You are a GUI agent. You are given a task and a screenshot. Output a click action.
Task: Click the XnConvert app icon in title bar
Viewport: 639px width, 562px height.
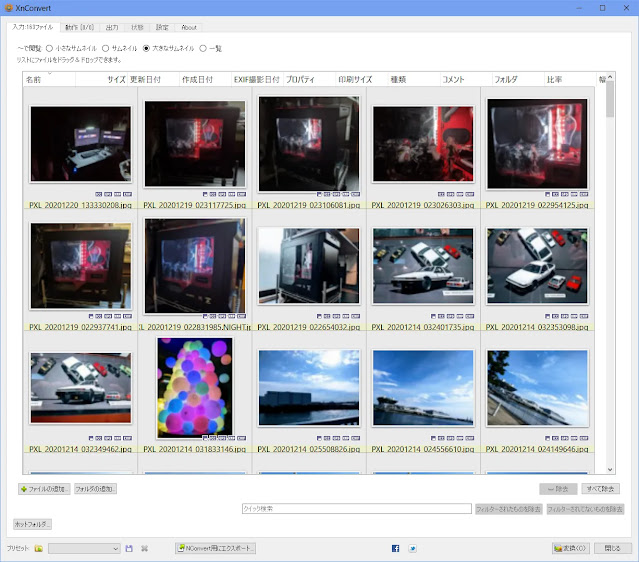(9, 8)
